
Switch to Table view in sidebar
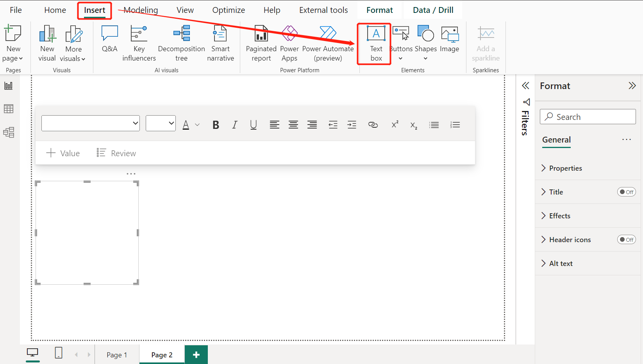tap(9, 109)
